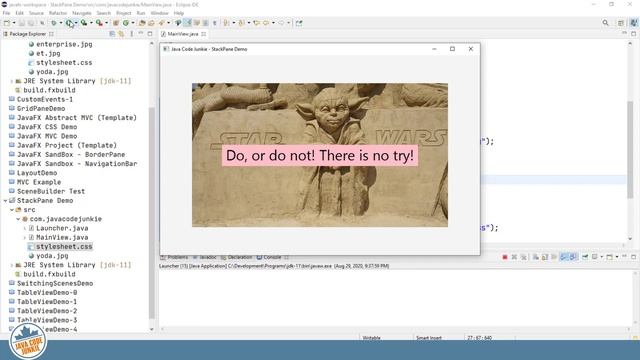Click the Previous Annotation toolbar icon
The width and height of the screenshot is (640, 360).
[241, 23]
